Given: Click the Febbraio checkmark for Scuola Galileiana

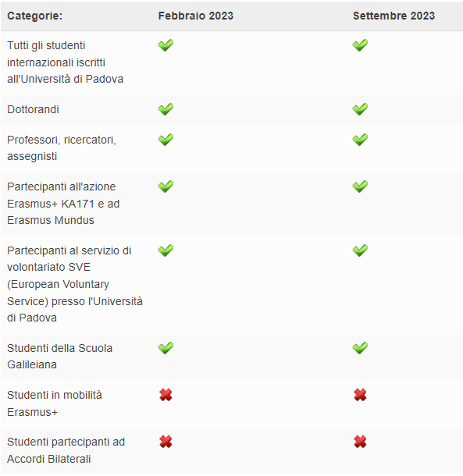Looking at the screenshot, I should 166,348.
